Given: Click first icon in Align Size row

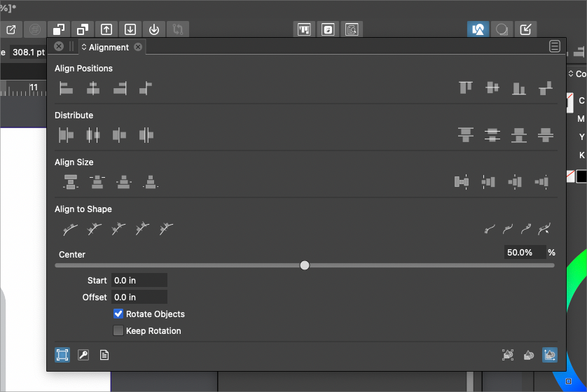Looking at the screenshot, I should pyautogui.click(x=69, y=182).
